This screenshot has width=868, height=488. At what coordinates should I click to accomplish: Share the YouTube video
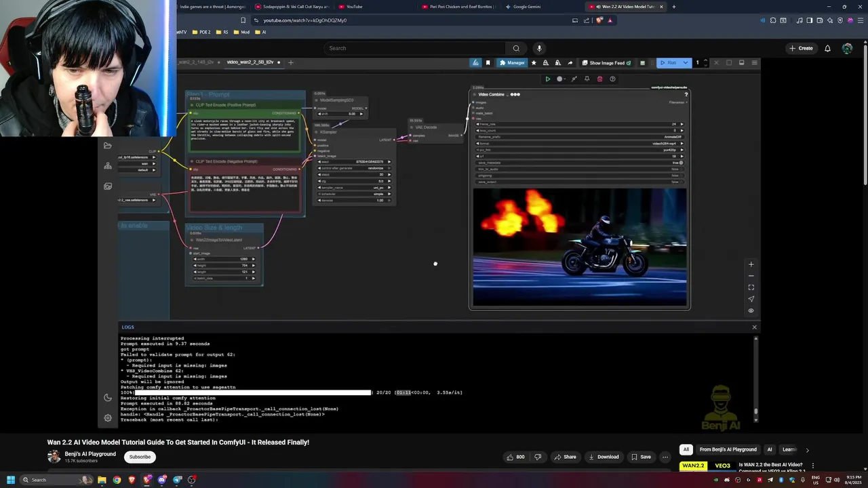[565, 457]
